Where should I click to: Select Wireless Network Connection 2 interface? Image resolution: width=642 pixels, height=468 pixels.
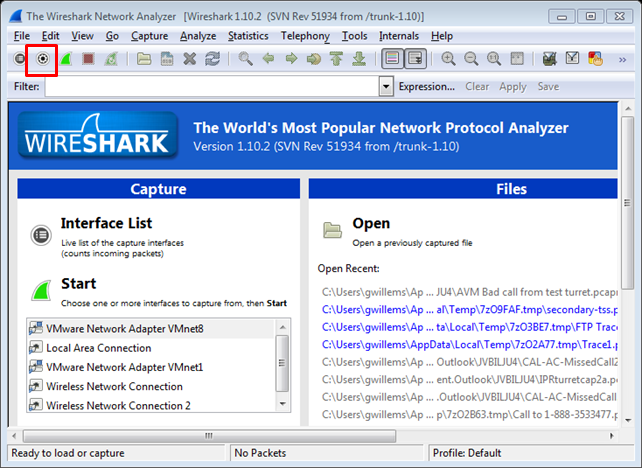[151, 405]
